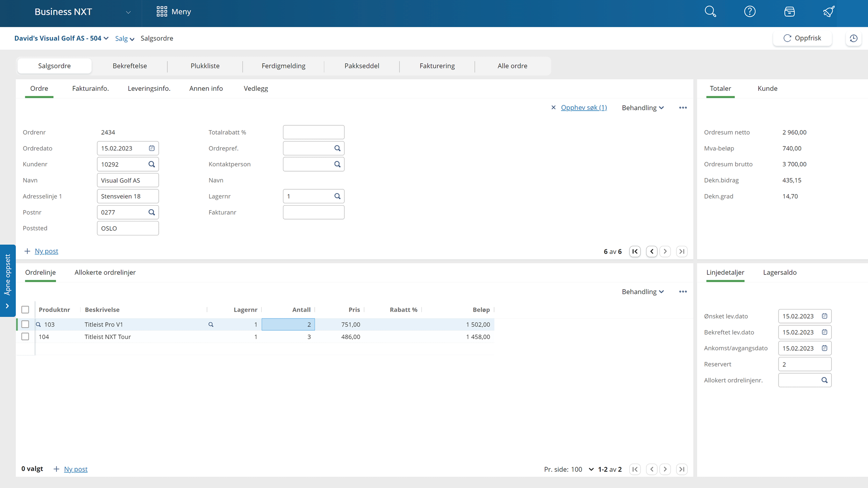Image resolution: width=868 pixels, height=488 pixels.
Task: Expand Behandling dropdown in order header
Action: [x=642, y=108]
